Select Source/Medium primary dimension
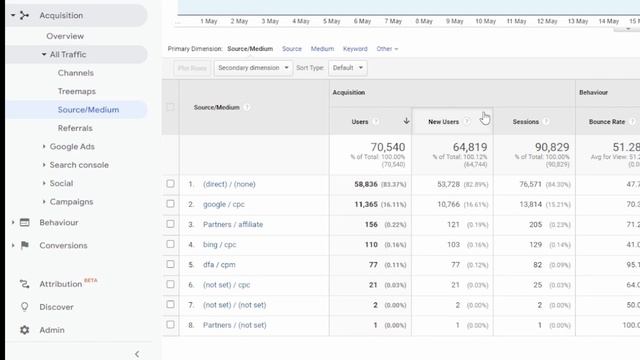640x360 pixels. (250, 49)
